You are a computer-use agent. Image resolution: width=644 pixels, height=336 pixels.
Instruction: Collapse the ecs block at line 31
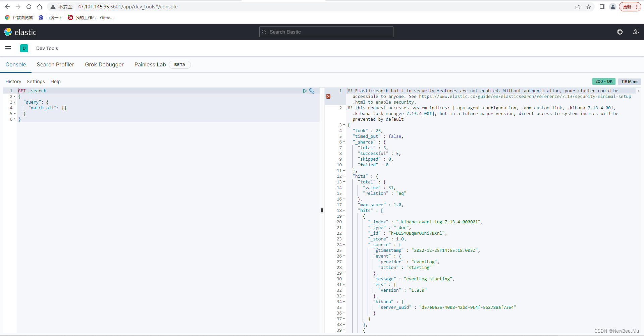coord(344,285)
